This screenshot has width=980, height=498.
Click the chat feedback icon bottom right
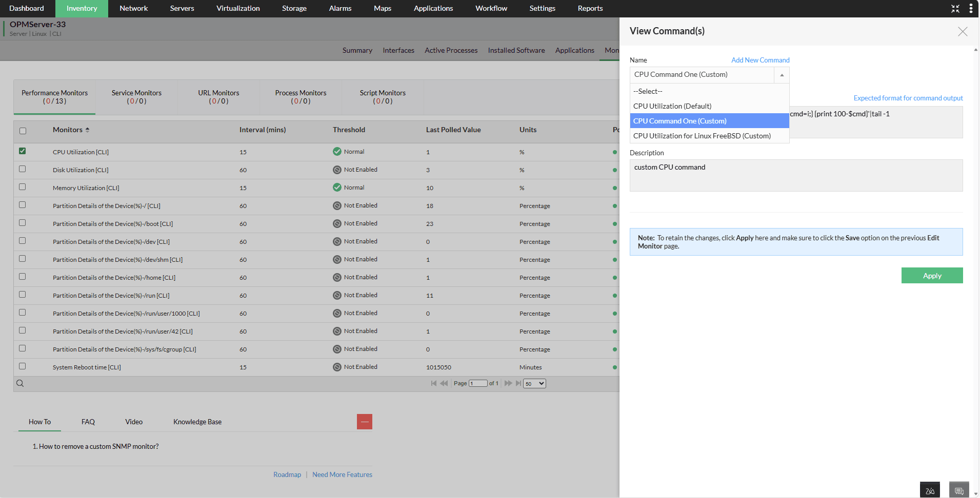pyautogui.click(x=959, y=489)
